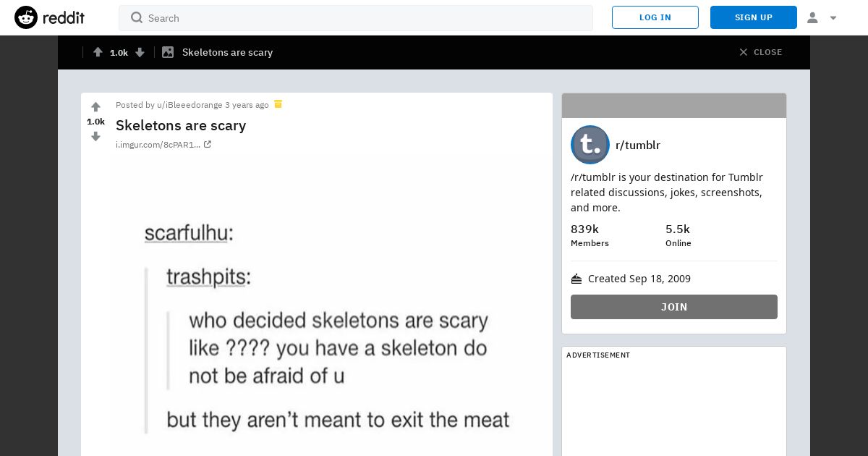Click the LOG IN button

click(655, 17)
